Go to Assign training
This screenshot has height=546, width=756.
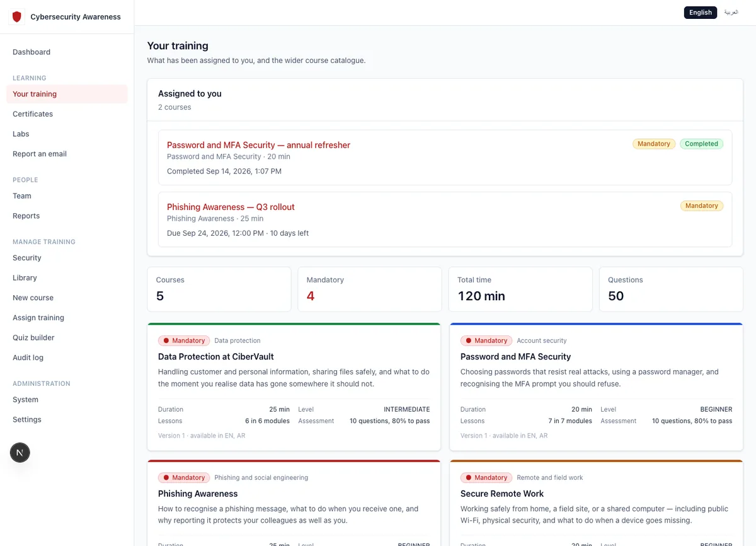click(x=67, y=318)
